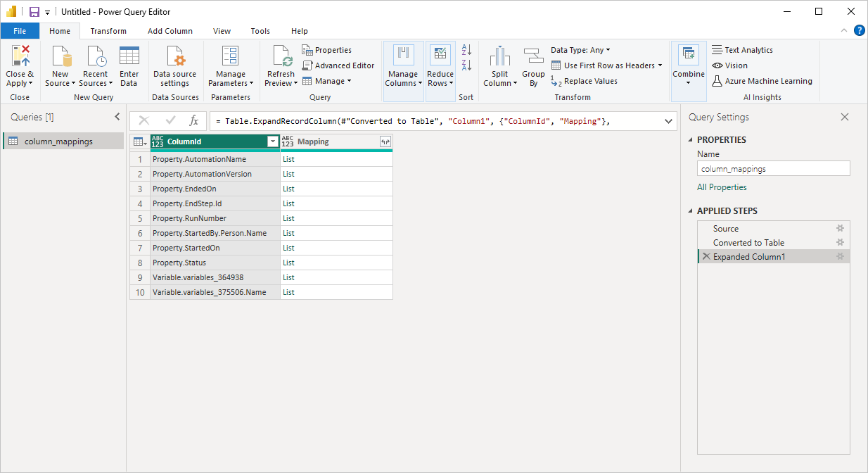868x473 pixels.
Task: Open the ColumnId column filter dropdown
Action: (x=272, y=141)
